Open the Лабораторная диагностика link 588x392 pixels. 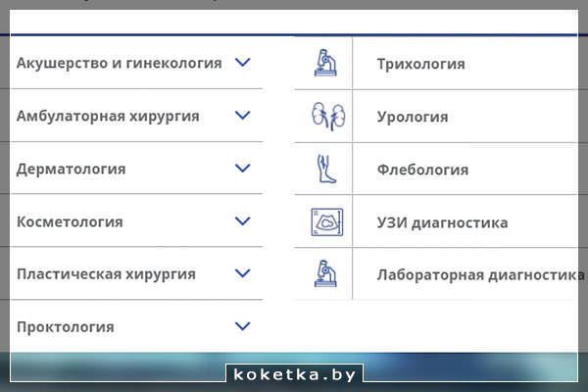481,274
